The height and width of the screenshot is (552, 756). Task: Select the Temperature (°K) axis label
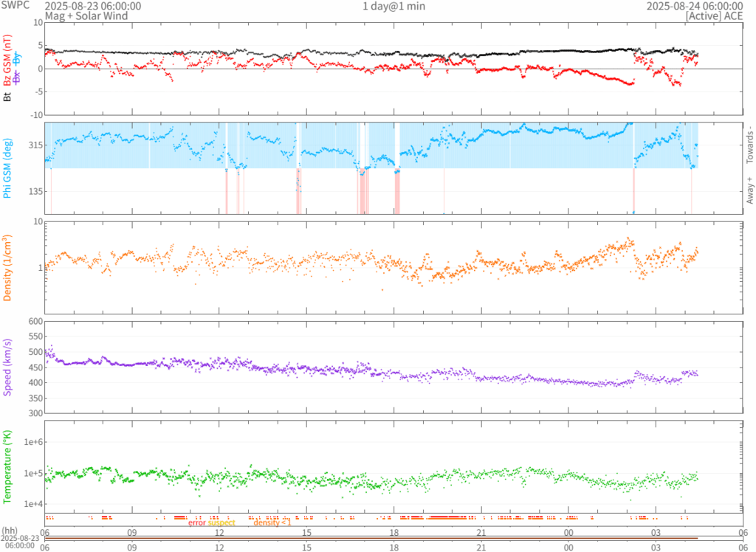[7, 467]
